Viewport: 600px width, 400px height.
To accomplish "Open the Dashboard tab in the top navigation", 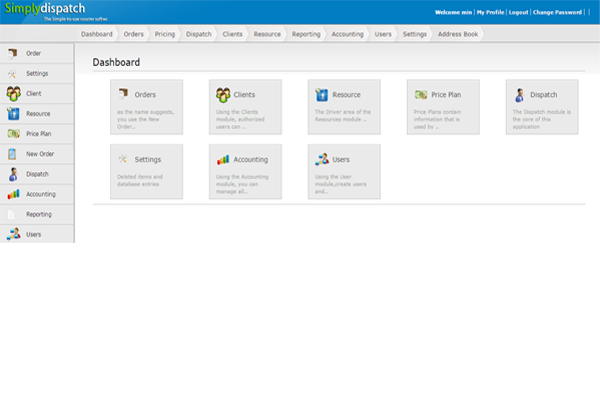I will point(97,34).
